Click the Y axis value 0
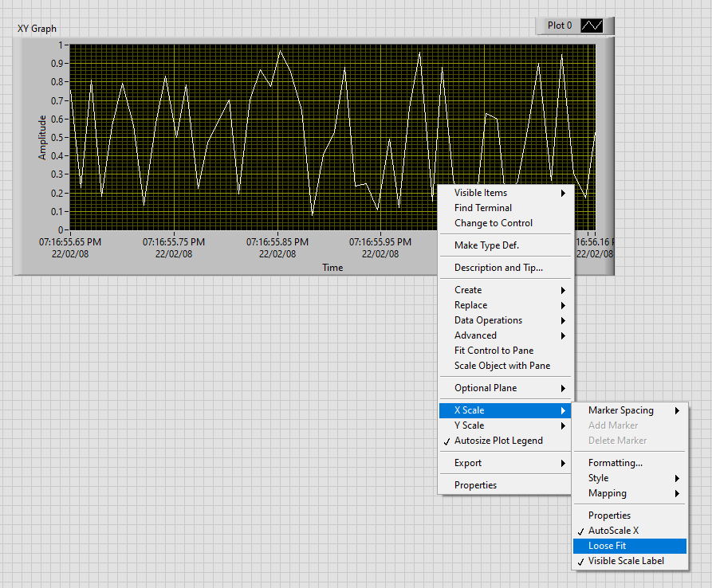The height and width of the screenshot is (588, 712). 61,230
